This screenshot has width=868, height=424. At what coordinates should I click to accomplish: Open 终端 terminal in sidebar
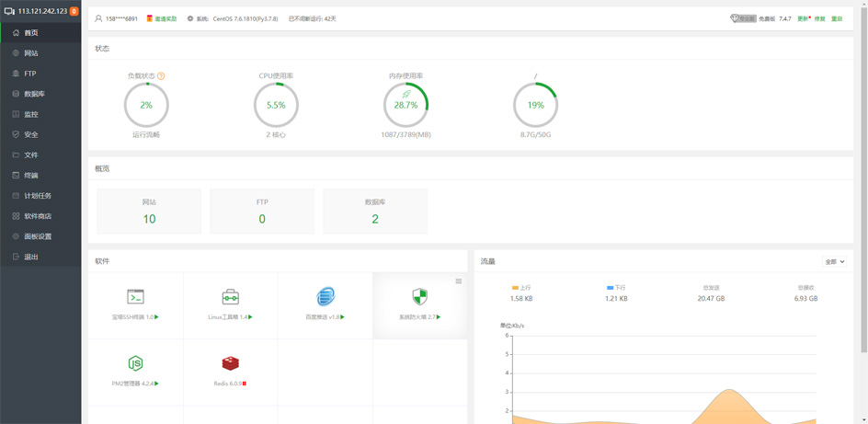pyautogui.click(x=40, y=176)
